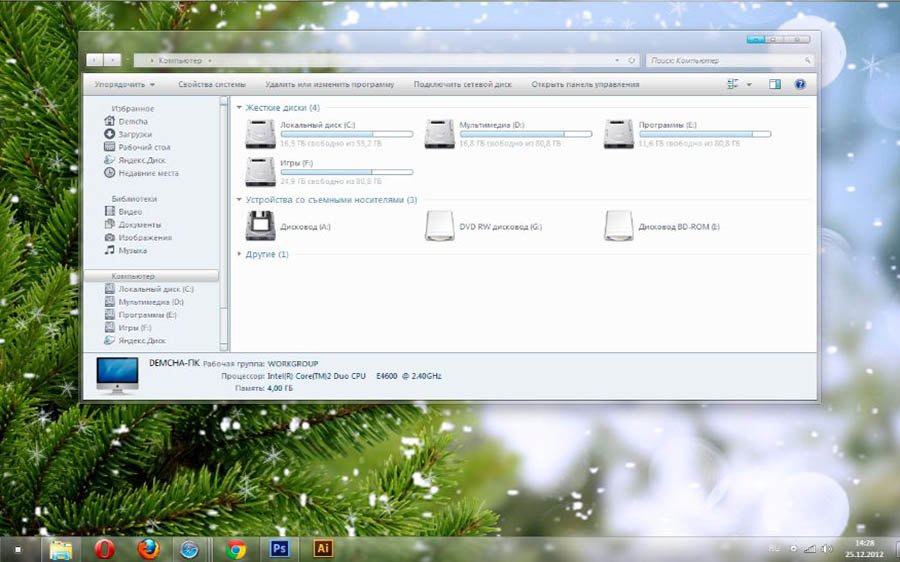900x562 pixels.
Task: Collapse Устройства со съемными носителями group
Action: (x=239, y=200)
